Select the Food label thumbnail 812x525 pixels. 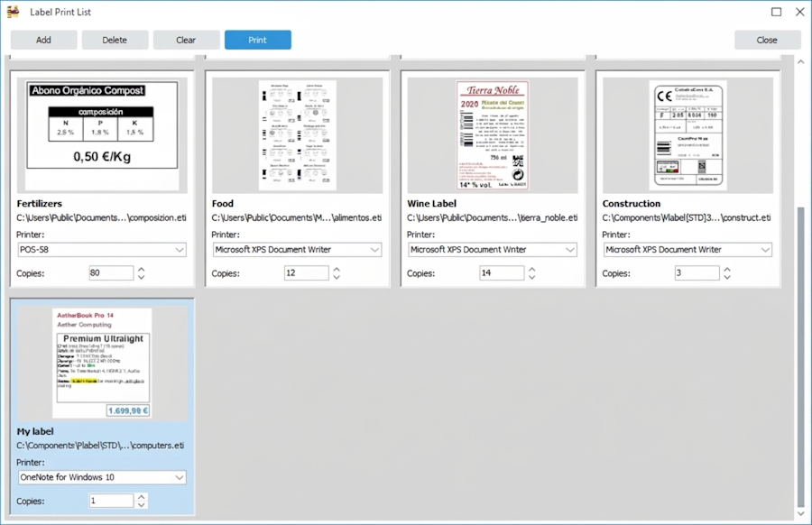pyautogui.click(x=297, y=135)
